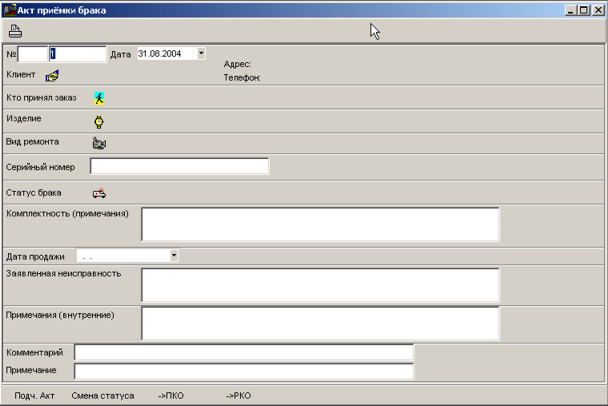This screenshot has height=406, width=608.
Task: Click the Кто принял заказ person icon
Action: coord(99,98)
